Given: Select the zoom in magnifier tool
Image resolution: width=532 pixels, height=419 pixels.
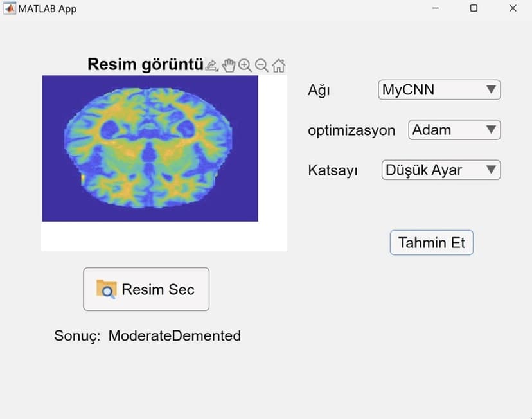Looking at the screenshot, I should click(x=245, y=65).
